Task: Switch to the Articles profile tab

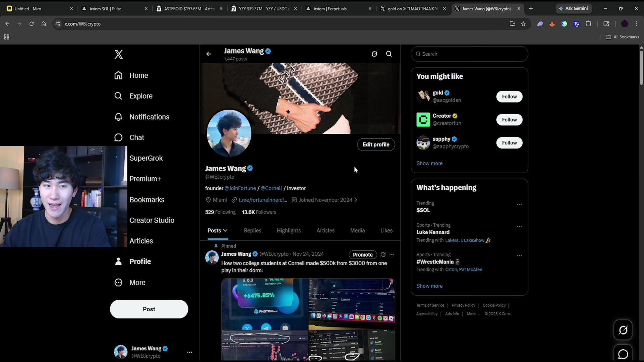Action: [x=325, y=231]
